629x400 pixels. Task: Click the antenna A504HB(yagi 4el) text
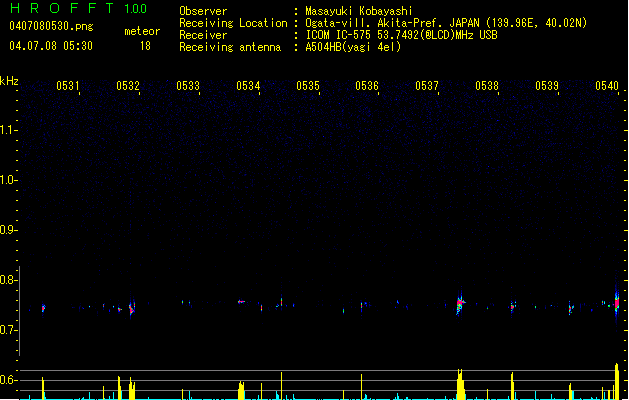[x=353, y=47]
